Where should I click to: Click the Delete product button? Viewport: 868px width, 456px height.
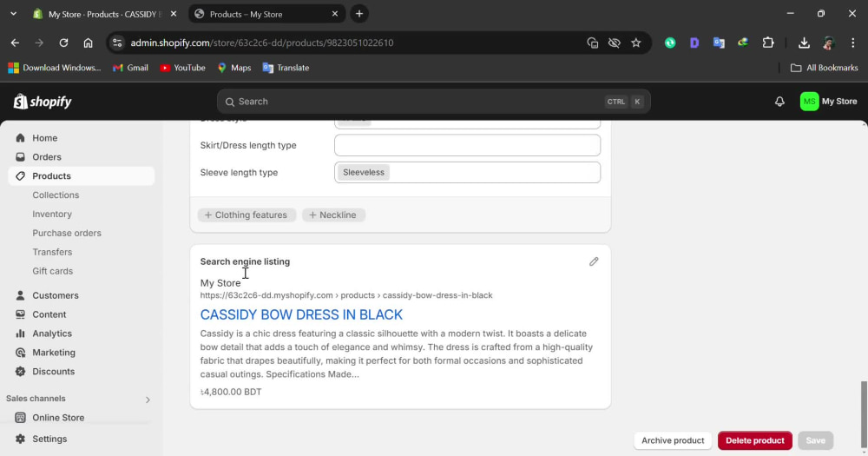click(x=754, y=440)
